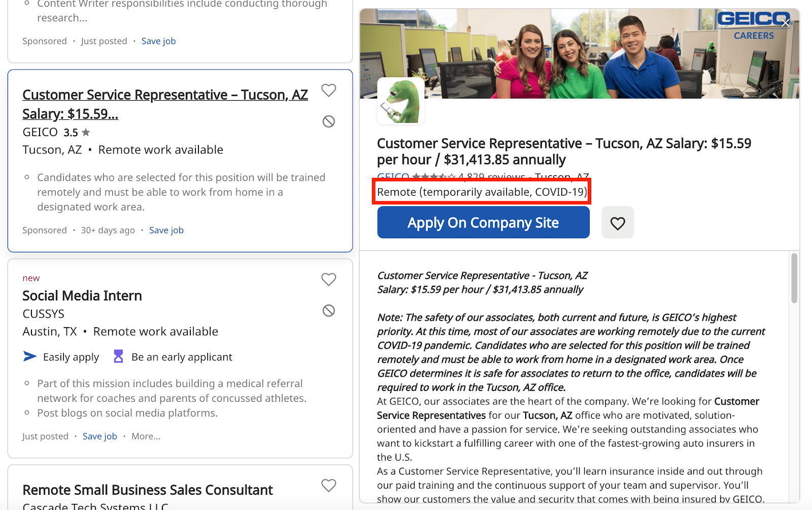Mark Social Media Intern as not interested
This screenshot has height=510, width=812.
tap(329, 310)
